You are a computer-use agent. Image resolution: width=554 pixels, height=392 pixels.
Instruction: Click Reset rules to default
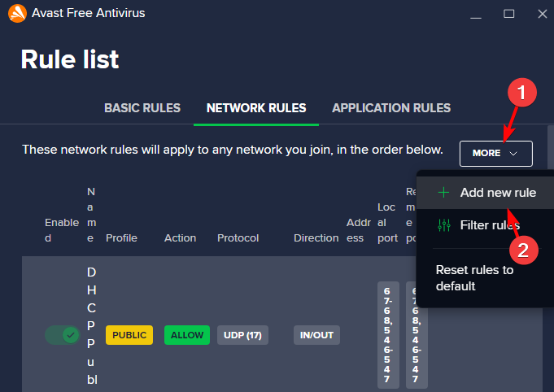[x=475, y=277]
